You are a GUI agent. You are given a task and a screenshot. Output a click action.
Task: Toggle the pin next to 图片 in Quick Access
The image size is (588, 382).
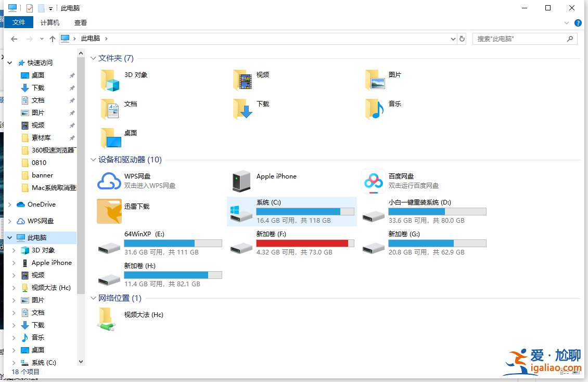click(x=72, y=112)
